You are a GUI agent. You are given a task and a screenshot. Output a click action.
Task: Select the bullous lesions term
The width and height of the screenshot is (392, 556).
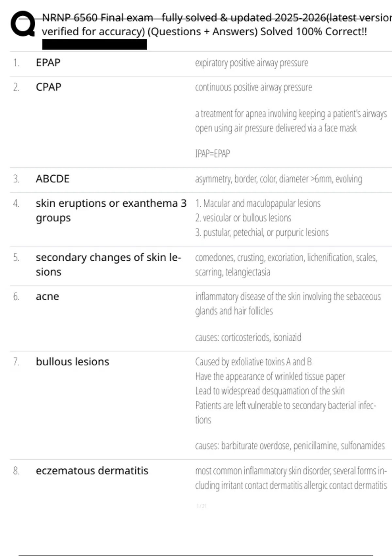(73, 362)
